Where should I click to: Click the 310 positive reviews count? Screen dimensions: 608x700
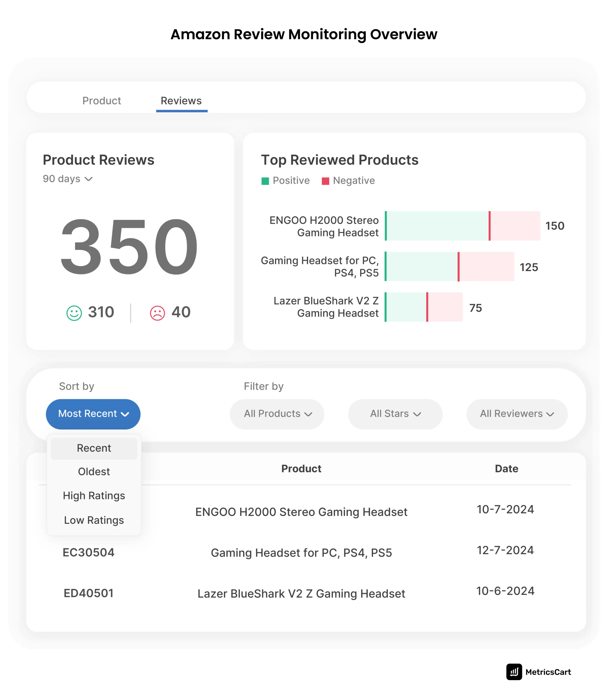pos(101,312)
